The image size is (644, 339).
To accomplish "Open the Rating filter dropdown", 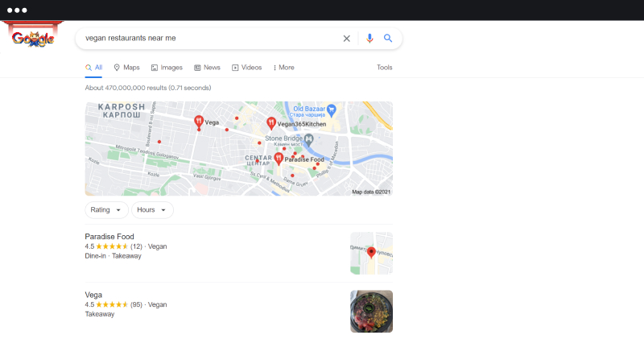I will (106, 210).
